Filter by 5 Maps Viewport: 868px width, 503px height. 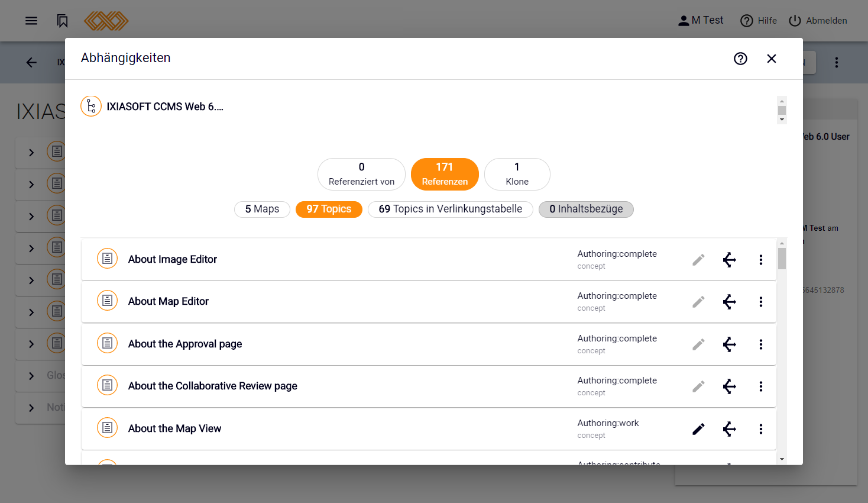tap(262, 209)
